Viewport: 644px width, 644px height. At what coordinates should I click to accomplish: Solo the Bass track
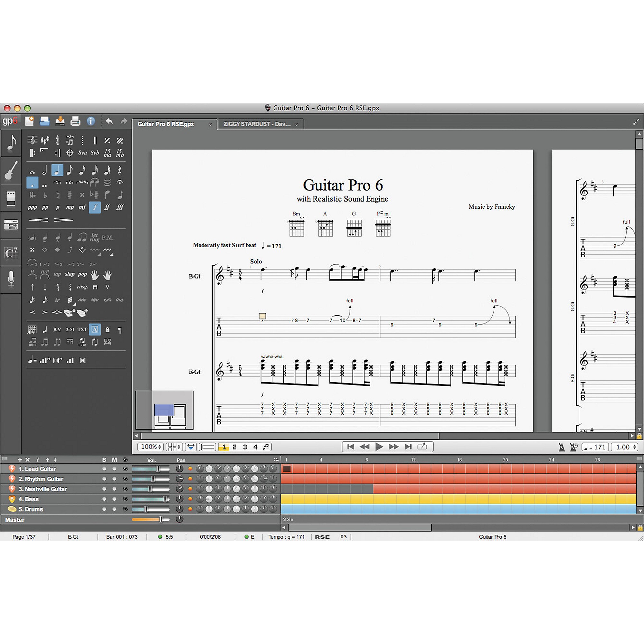tap(104, 499)
